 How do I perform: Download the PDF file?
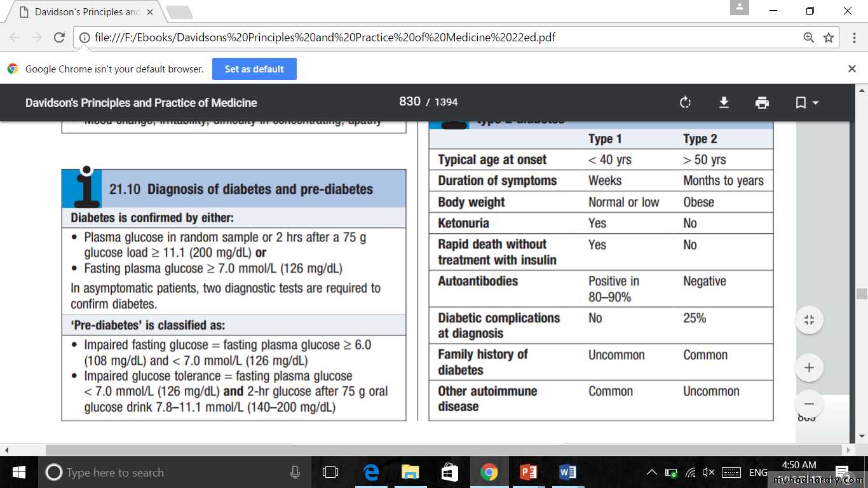click(x=724, y=102)
